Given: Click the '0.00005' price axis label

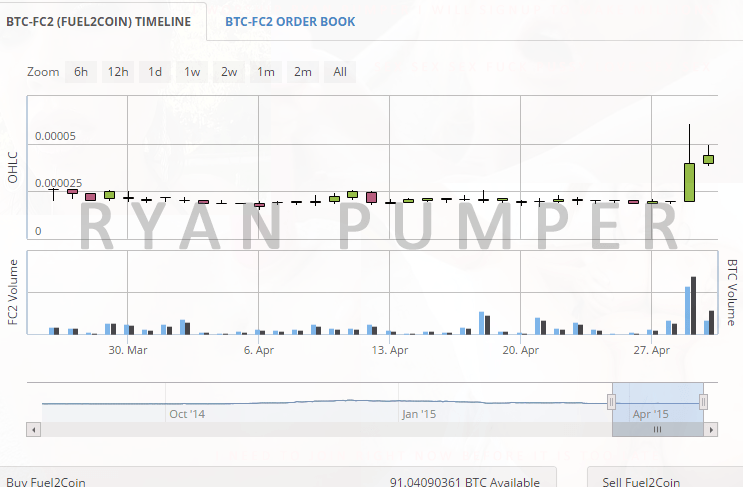Looking at the screenshot, I should (x=55, y=136).
